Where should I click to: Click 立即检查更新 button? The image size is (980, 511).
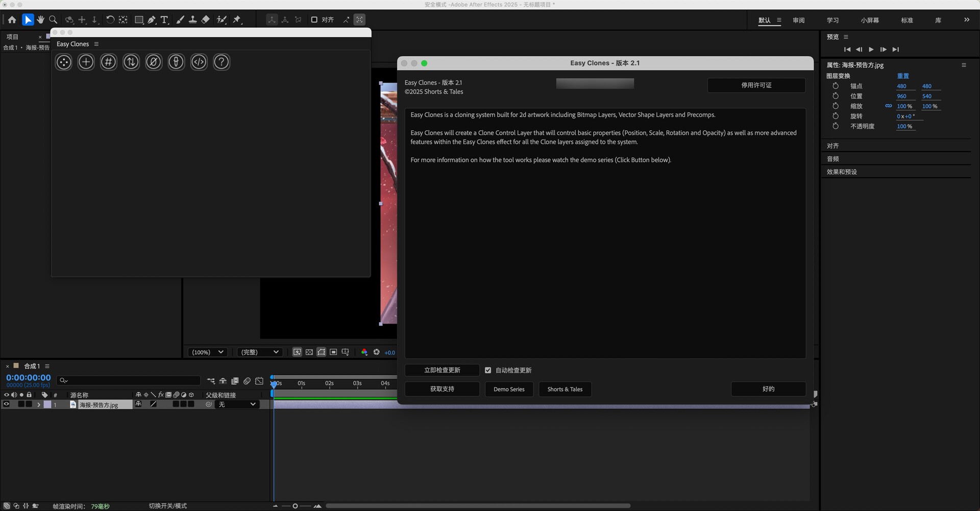pyautogui.click(x=442, y=370)
